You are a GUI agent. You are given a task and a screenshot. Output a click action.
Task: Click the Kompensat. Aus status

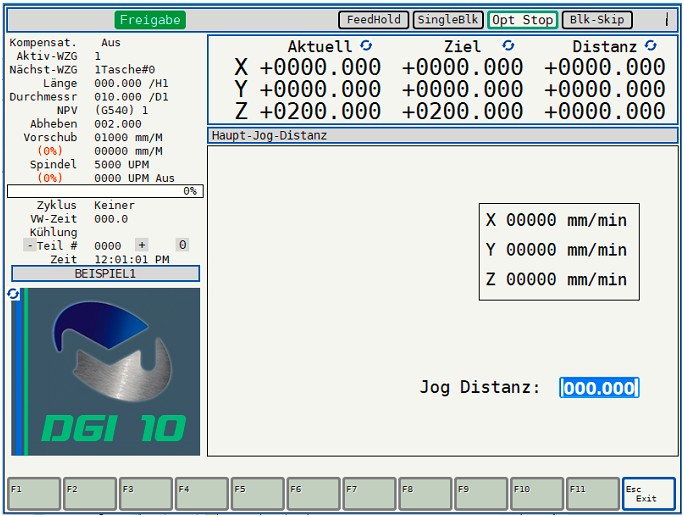pos(111,42)
